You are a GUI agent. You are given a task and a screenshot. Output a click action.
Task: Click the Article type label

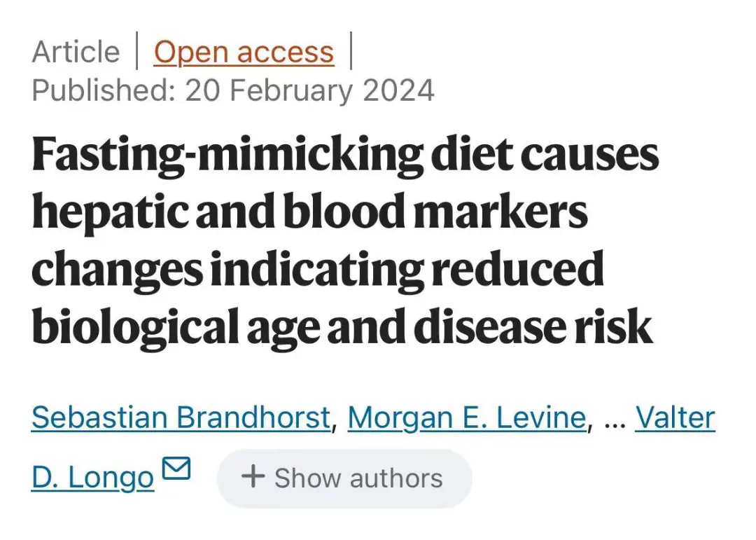click(x=76, y=53)
